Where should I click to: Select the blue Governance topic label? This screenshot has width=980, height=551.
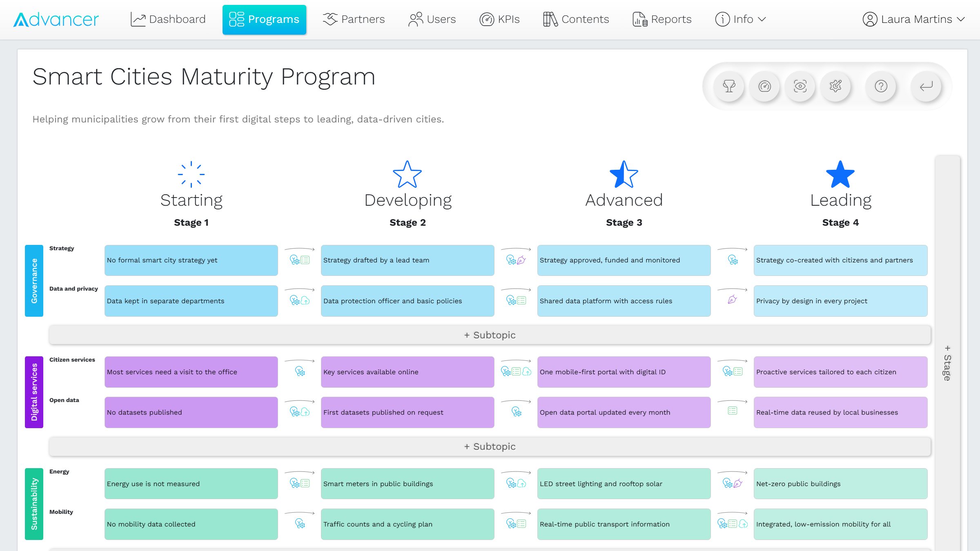click(34, 280)
